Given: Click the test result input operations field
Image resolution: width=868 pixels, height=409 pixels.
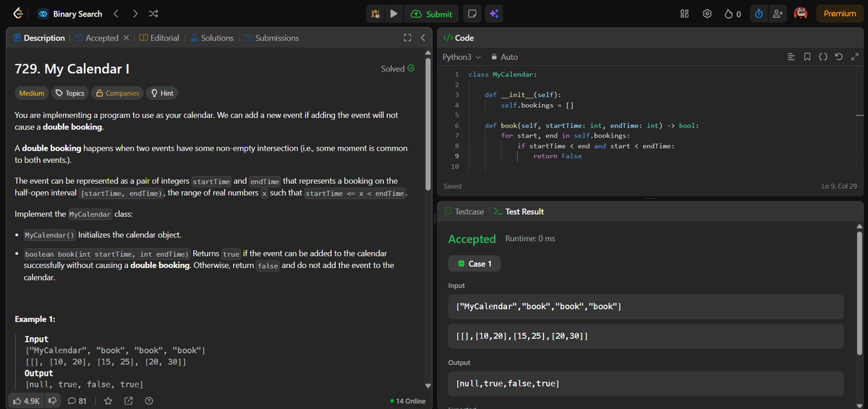Looking at the screenshot, I should (646, 306).
